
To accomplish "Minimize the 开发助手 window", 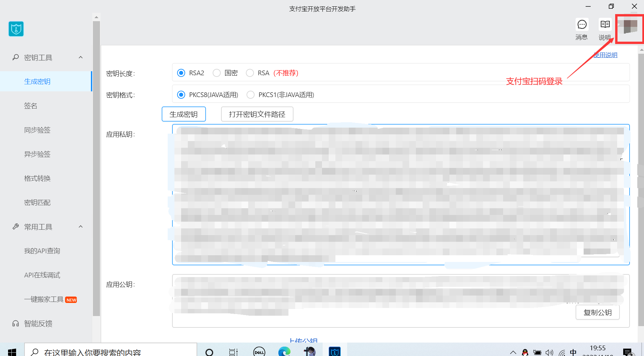I will tap(588, 6).
